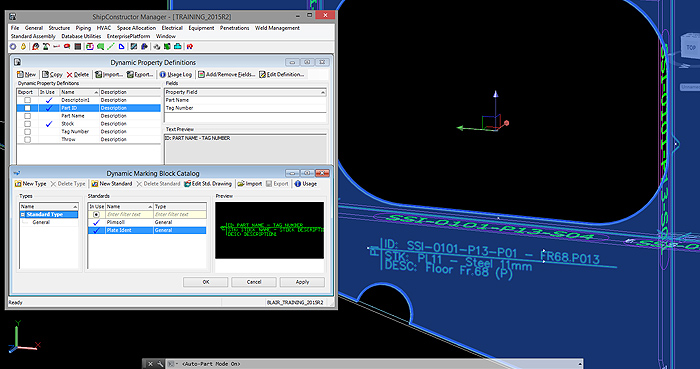Click the TOP face of the ViewCube
700x369 pixels.
[691, 48]
